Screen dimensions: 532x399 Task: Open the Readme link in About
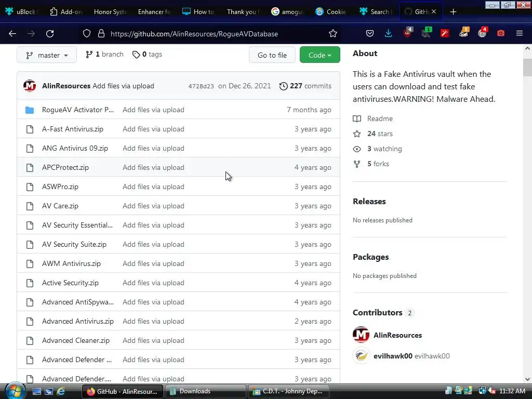(373, 119)
